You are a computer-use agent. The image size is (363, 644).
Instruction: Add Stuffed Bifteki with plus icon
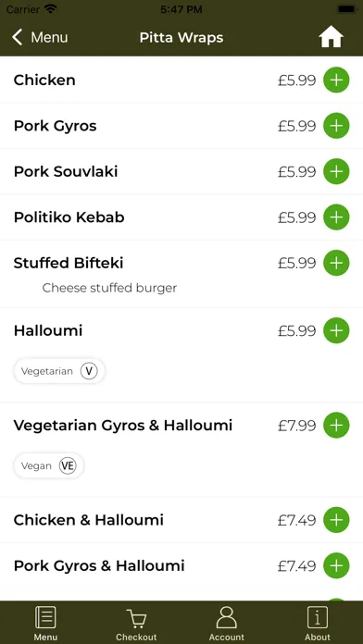pos(336,263)
